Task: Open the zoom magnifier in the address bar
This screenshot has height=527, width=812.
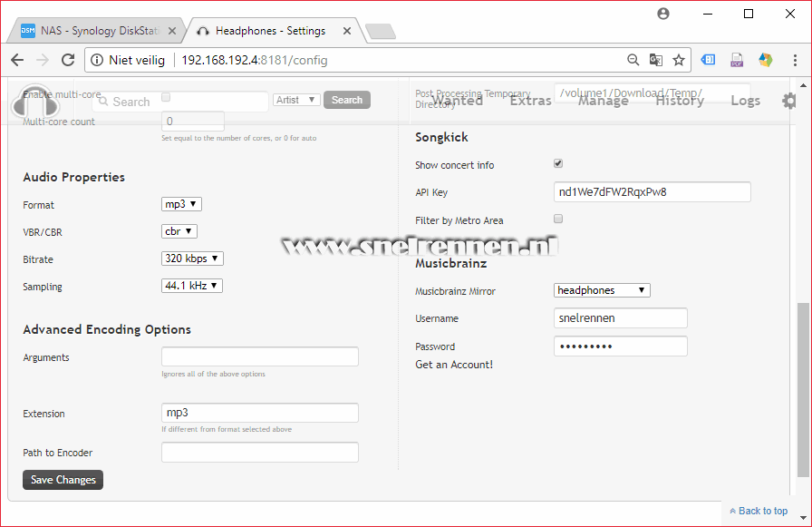Action: [x=633, y=60]
